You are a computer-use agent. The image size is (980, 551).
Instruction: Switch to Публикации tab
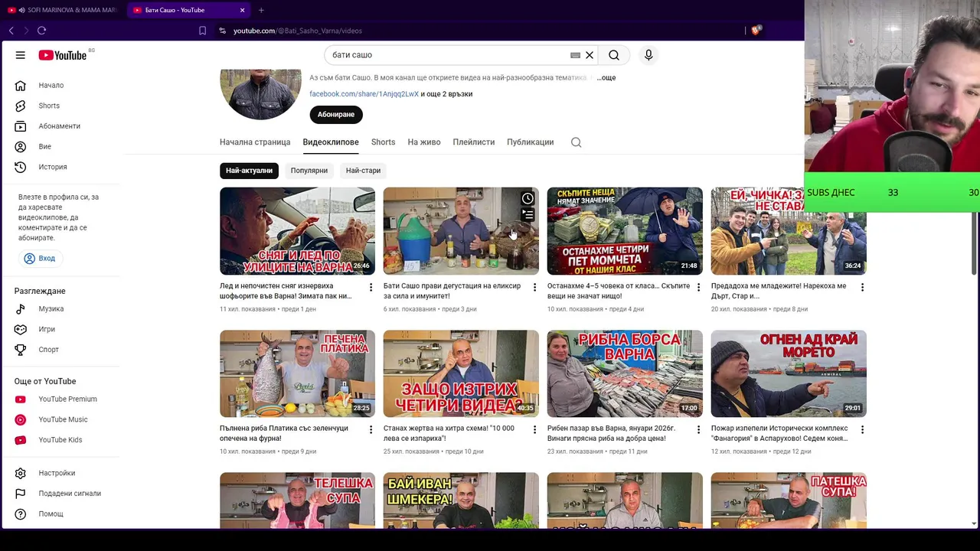(x=530, y=142)
